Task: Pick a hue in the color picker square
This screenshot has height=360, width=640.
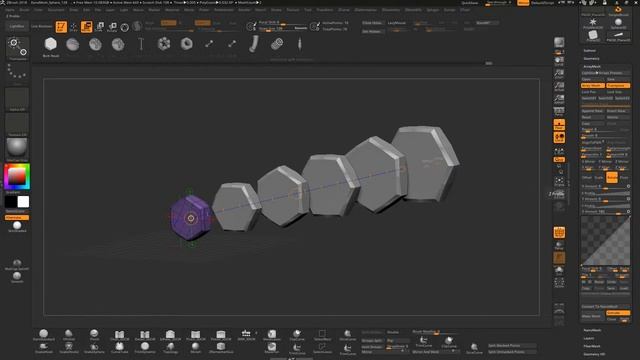Action: coord(17,176)
